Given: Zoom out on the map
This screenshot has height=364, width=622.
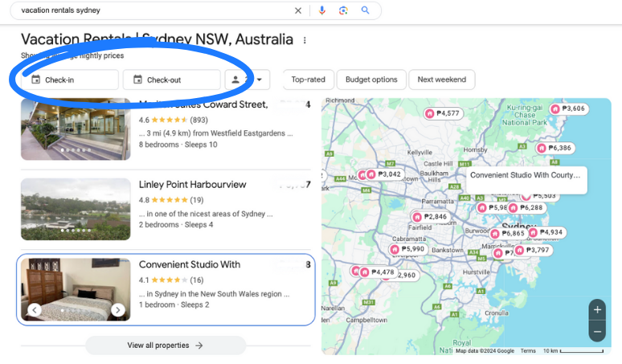Looking at the screenshot, I should [x=597, y=330].
